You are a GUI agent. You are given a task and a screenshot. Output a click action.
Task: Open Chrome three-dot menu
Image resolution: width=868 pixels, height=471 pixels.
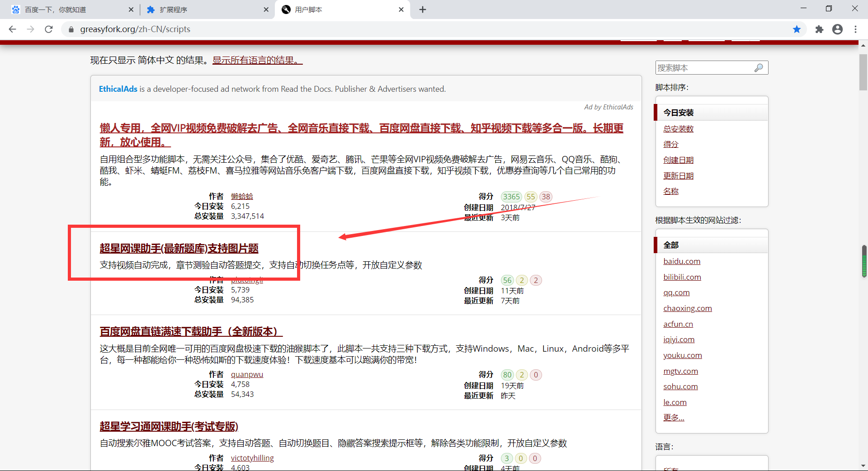[855, 29]
